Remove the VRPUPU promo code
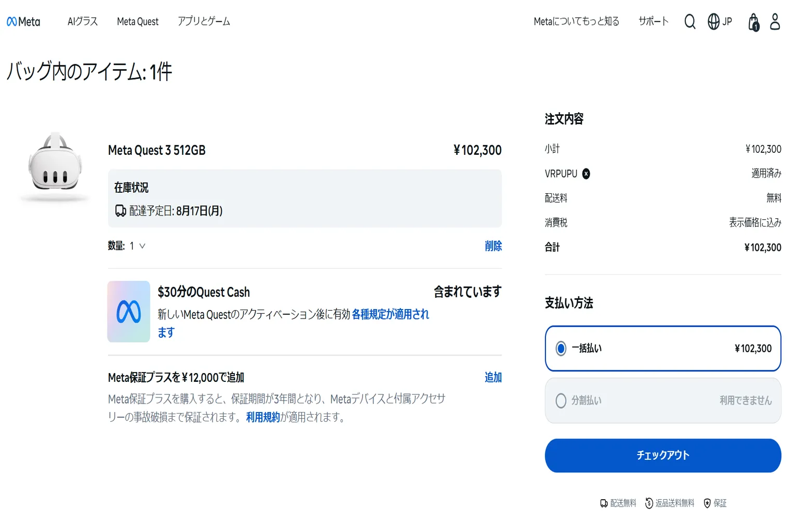Viewport: 798px width, 532px height. point(586,174)
